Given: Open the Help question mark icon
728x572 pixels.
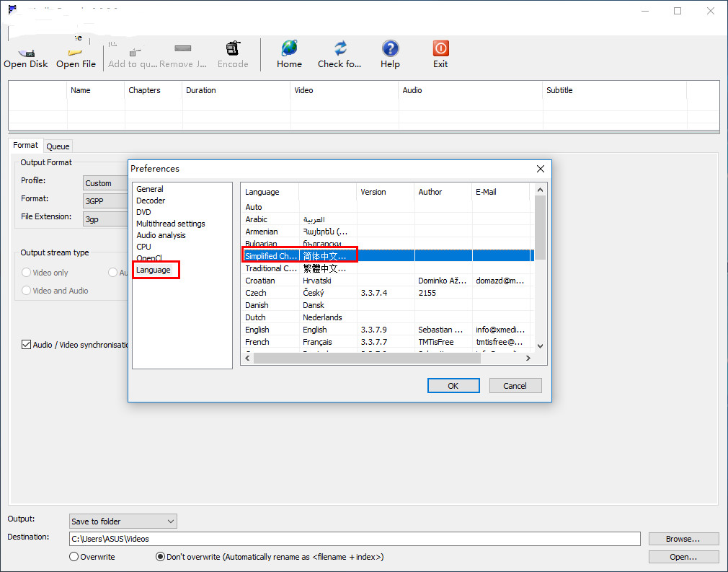Looking at the screenshot, I should pos(390,48).
